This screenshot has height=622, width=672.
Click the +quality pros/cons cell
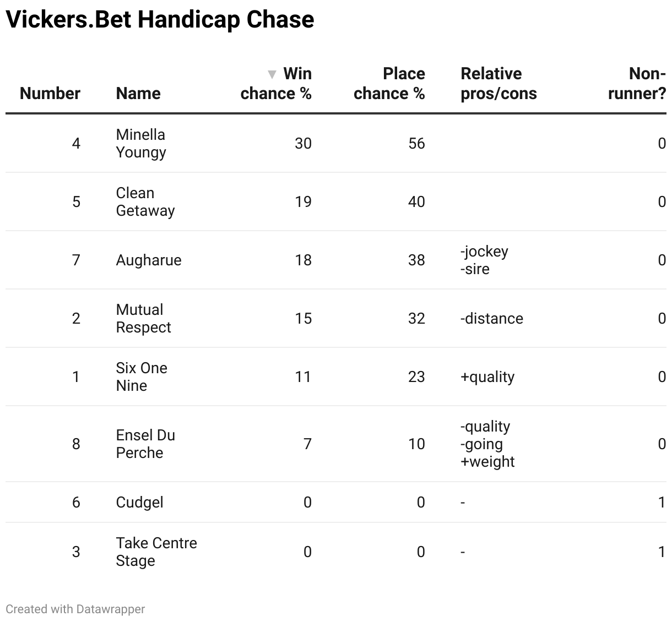487,377
